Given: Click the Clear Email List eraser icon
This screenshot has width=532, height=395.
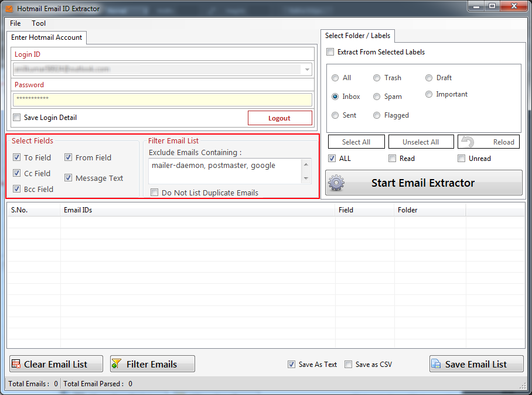Looking at the screenshot, I should click(x=16, y=364).
